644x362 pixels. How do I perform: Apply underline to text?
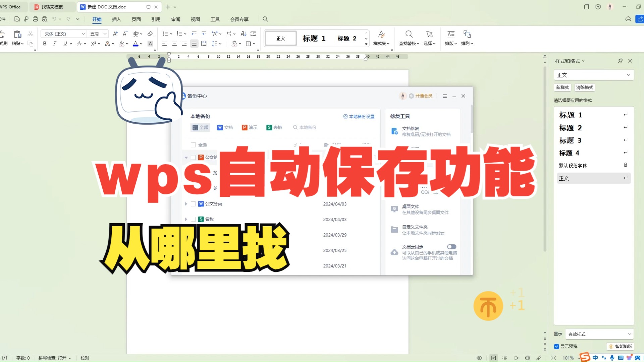[x=65, y=44]
